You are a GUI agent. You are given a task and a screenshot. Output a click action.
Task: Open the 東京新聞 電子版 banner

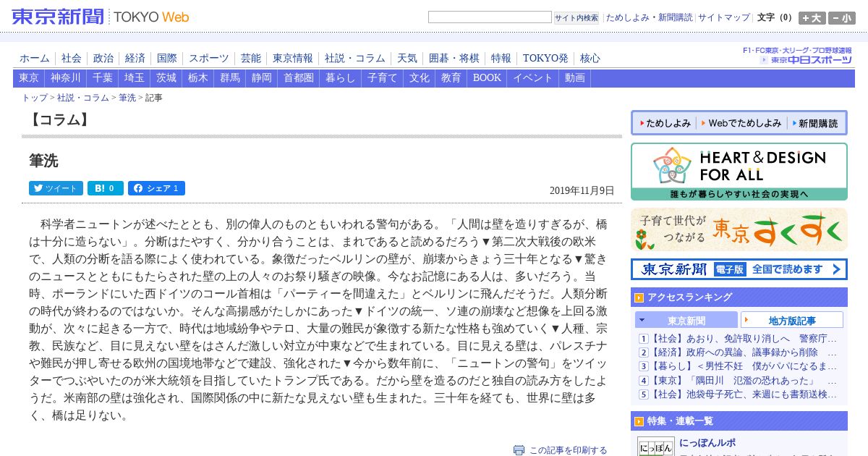tap(739, 269)
